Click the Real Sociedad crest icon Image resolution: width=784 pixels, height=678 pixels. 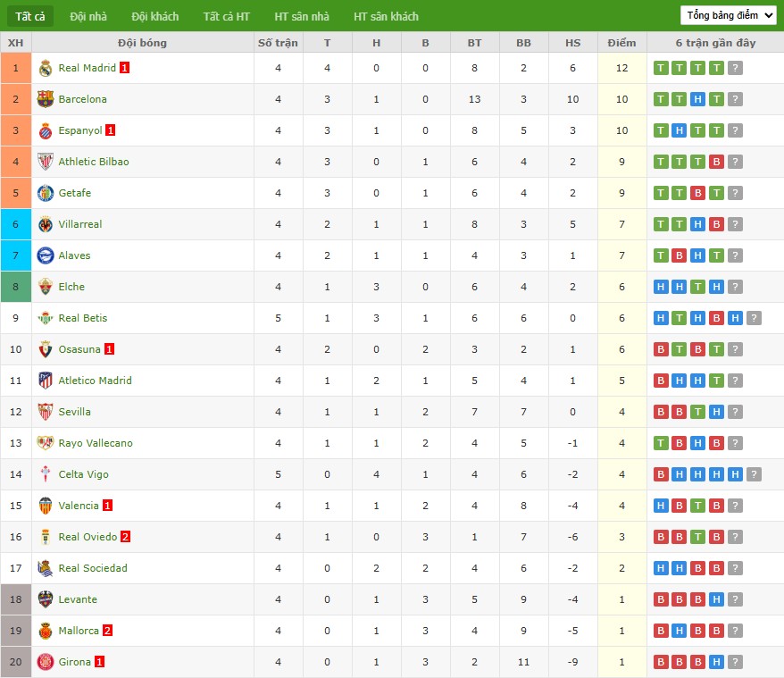[46, 568]
